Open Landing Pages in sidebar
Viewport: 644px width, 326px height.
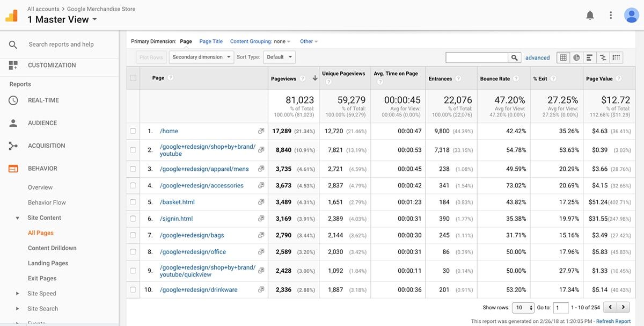click(x=48, y=263)
